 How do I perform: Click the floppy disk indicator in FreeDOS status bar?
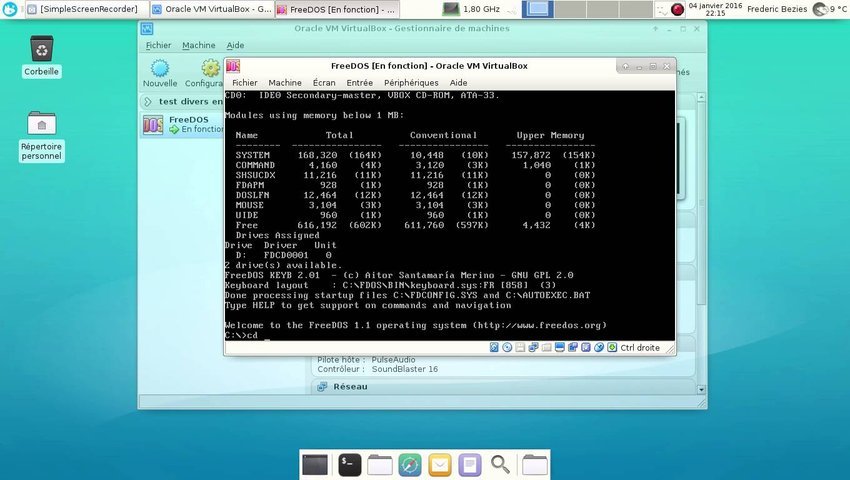click(520, 348)
